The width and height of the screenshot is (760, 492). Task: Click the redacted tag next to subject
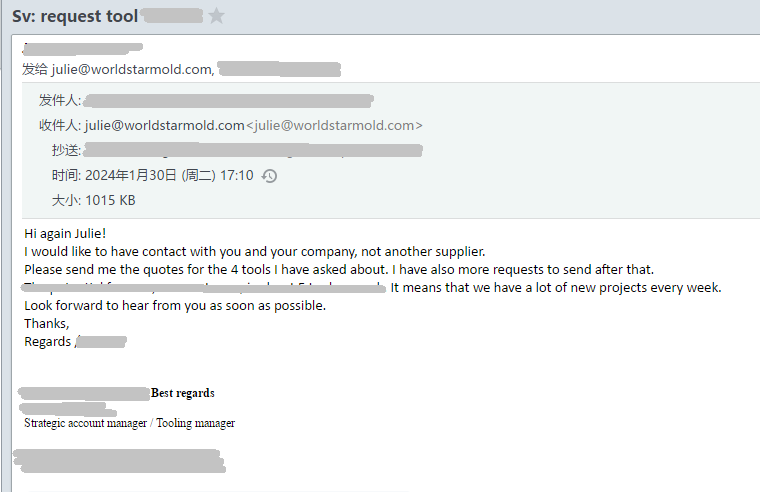pyautogui.click(x=173, y=16)
